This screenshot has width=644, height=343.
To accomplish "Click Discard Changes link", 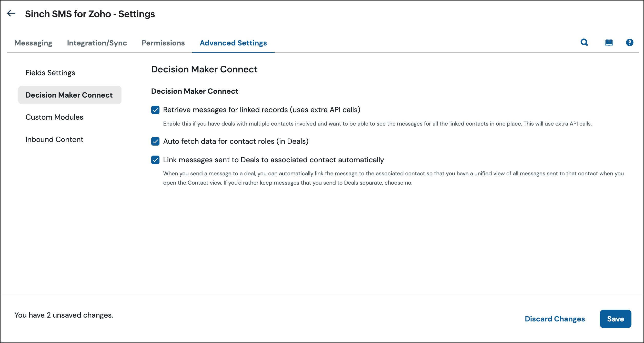I will point(555,319).
